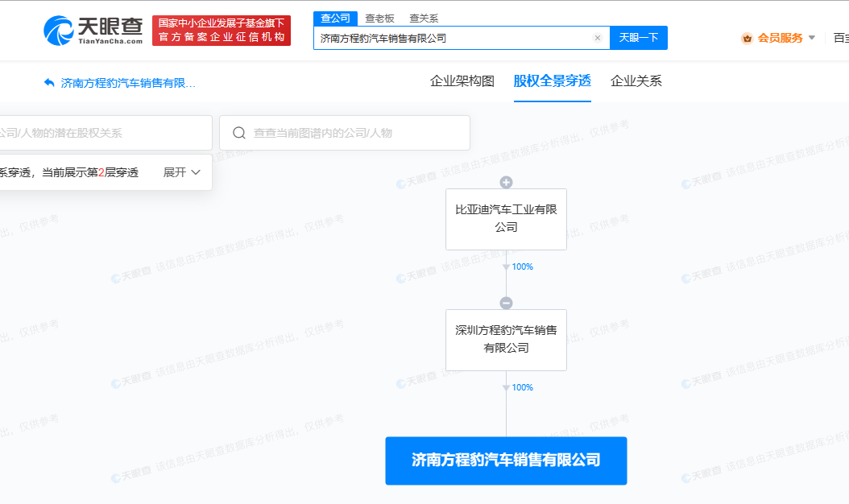This screenshot has width=849, height=504.
Task: Open the 企业架构图 view
Action: pos(462,81)
